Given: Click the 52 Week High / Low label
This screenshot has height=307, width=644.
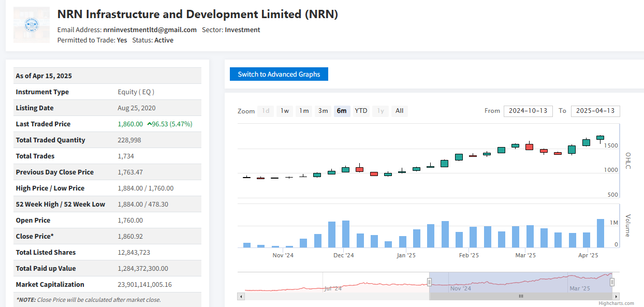Looking at the screenshot, I should tap(61, 204).
